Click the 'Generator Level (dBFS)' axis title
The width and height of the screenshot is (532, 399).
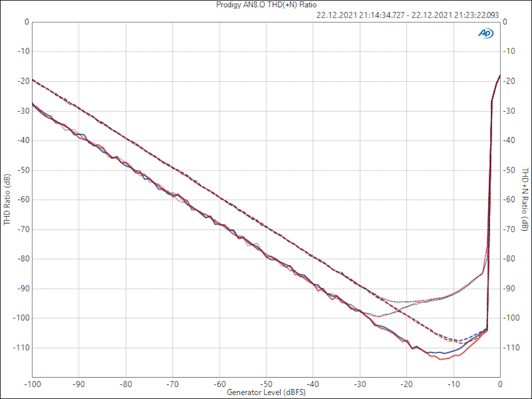pyautogui.click(x=265, y=392)
